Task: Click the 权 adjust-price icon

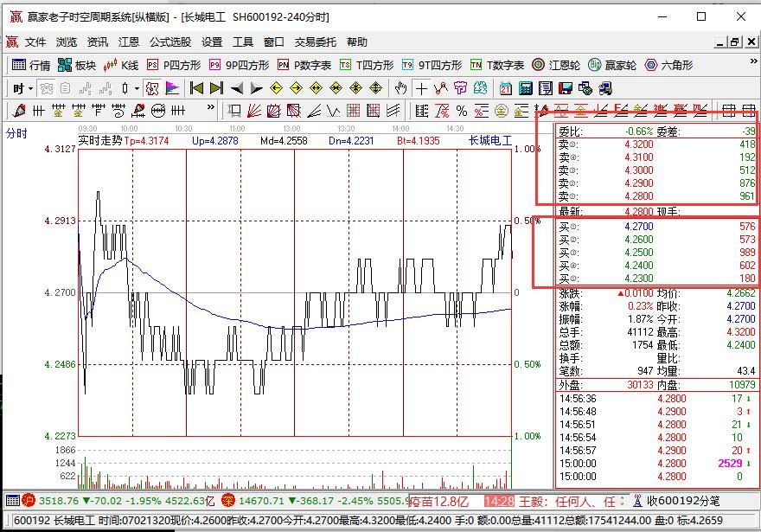Action: (x=152, y=88)
